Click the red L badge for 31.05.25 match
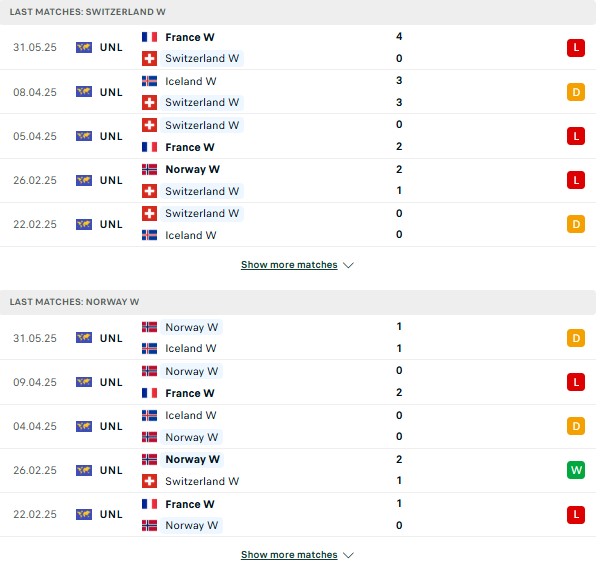 click(576, 48)
